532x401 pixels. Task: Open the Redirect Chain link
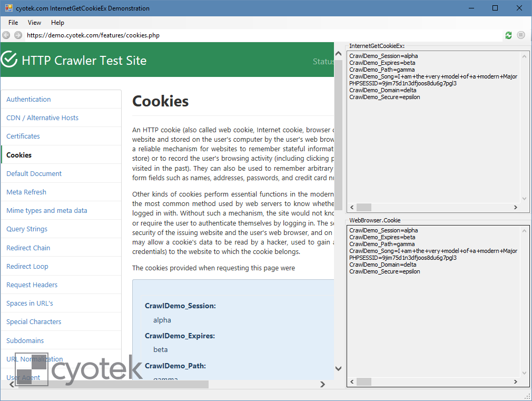(x=28, y=248)
